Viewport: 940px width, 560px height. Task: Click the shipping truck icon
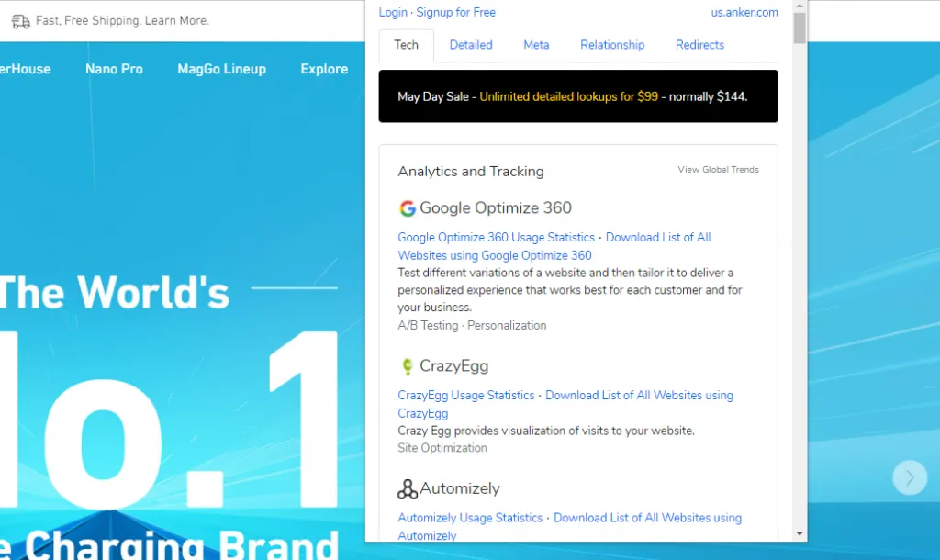tap(20, 22)
